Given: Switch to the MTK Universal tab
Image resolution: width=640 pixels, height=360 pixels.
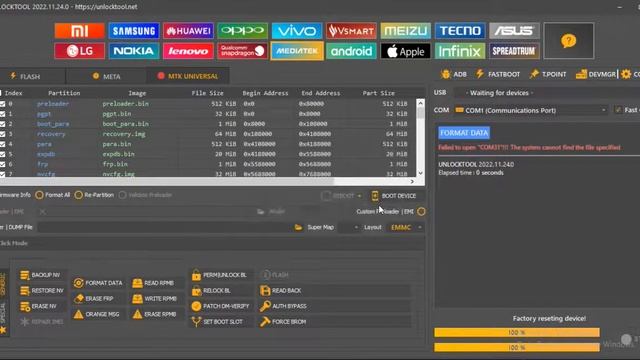Looking at the screenshot, I should [188, 76].
